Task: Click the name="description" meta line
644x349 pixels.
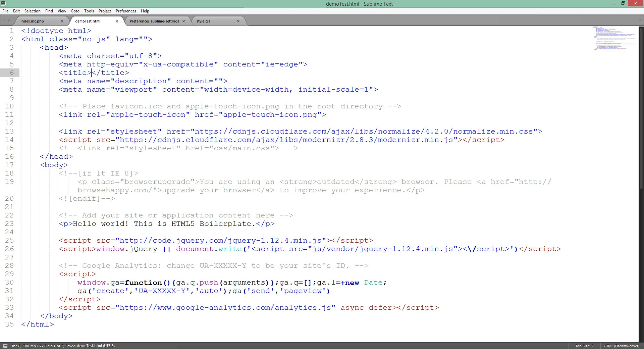Action: pos(143,81)
